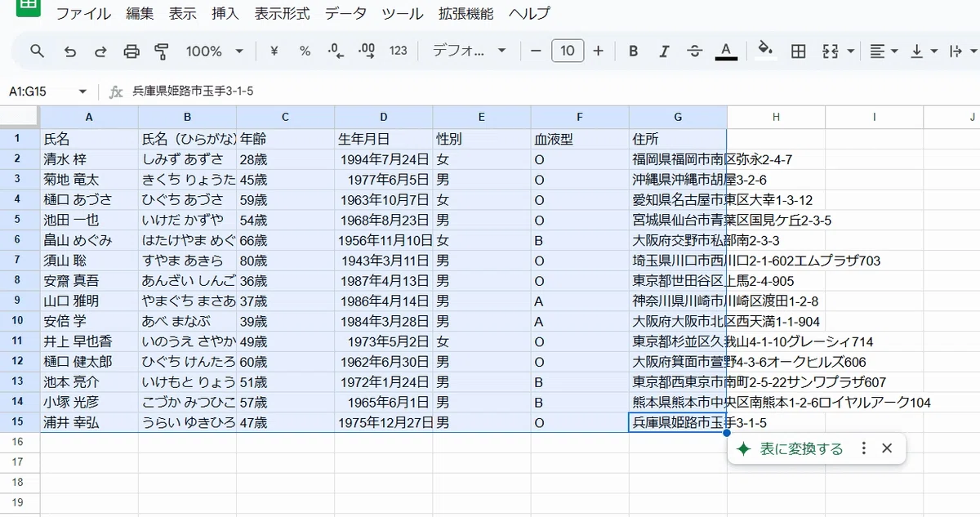Decrease font size with minus button

[536, 51]
